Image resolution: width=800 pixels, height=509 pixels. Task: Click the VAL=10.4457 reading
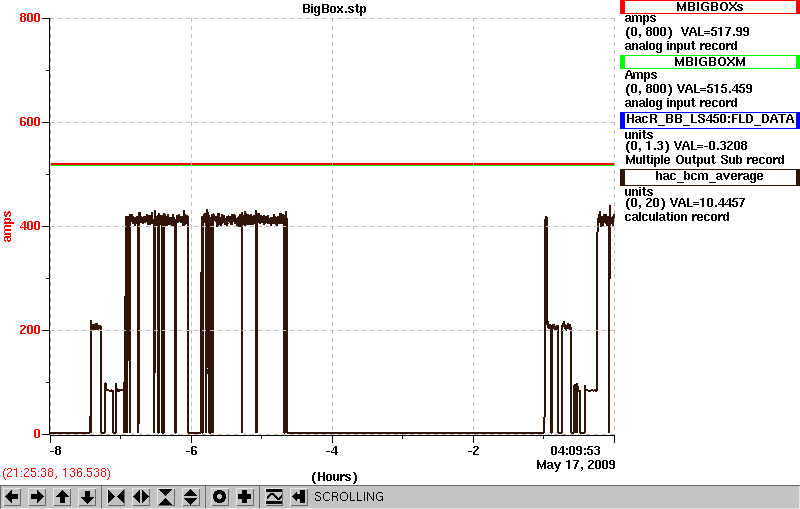707,203
